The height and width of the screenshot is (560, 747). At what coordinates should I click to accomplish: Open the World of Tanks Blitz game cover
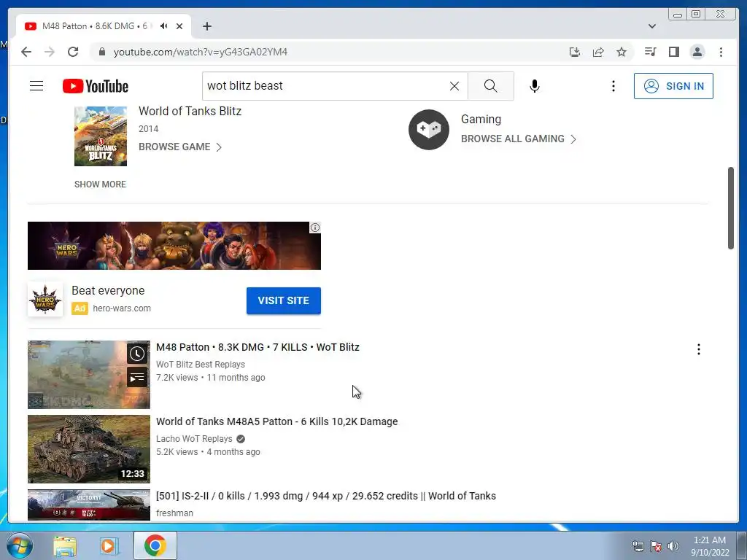coord(101,136)
